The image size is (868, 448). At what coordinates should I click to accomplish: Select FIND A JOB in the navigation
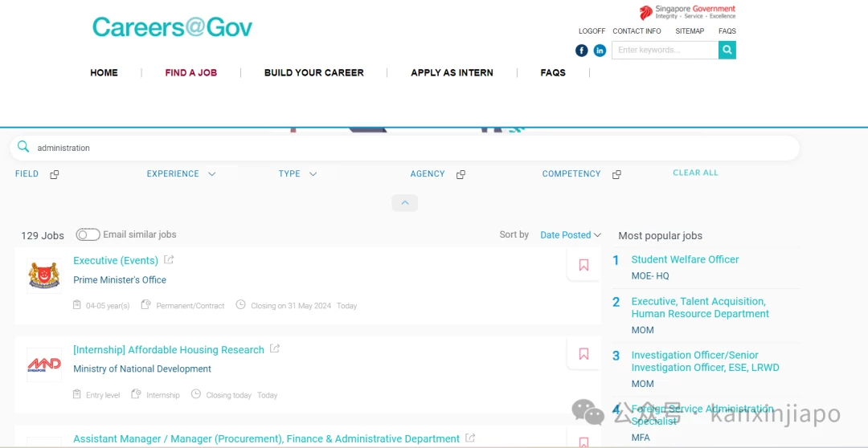[191, 72]
